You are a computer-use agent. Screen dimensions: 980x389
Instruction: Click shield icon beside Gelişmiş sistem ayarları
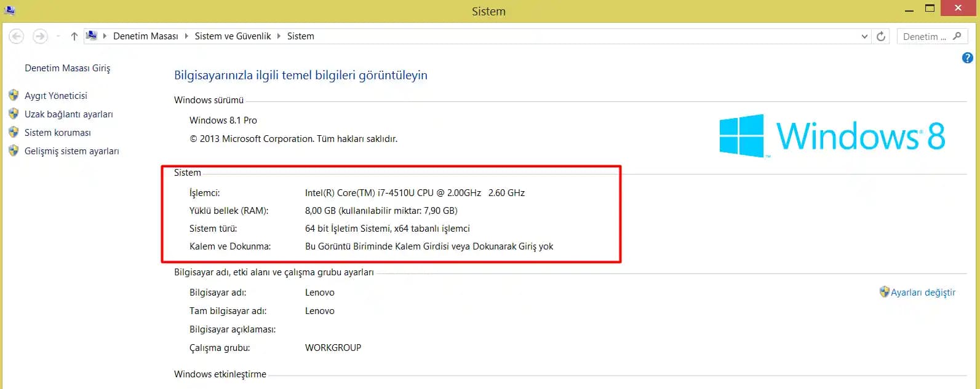[14, 151]
